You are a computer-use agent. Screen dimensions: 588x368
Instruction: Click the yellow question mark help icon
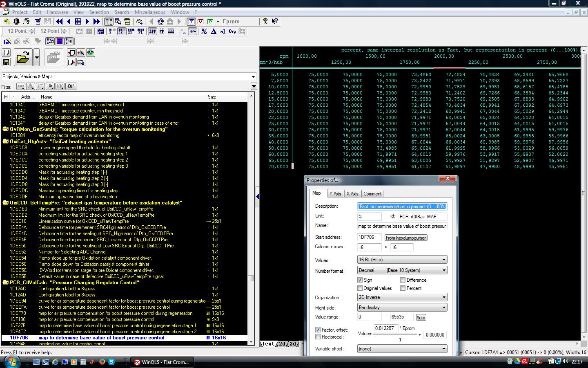265,21
